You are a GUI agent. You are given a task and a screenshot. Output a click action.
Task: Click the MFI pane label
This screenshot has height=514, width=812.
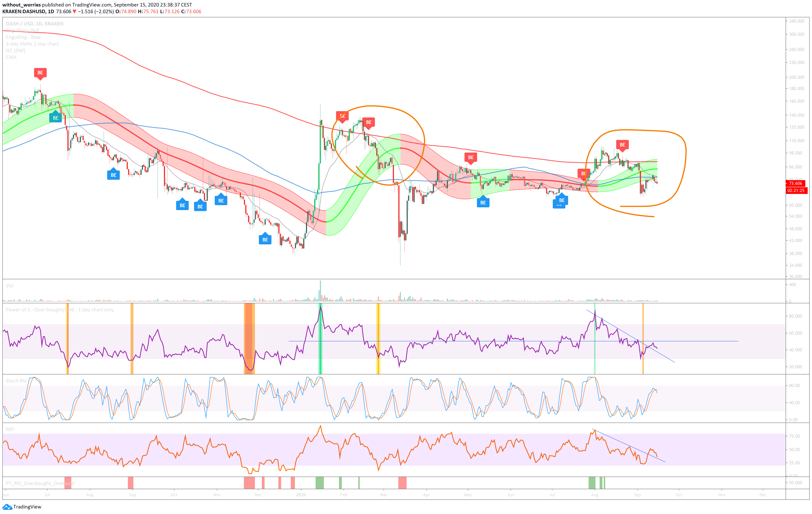click(x=10, y=429)
